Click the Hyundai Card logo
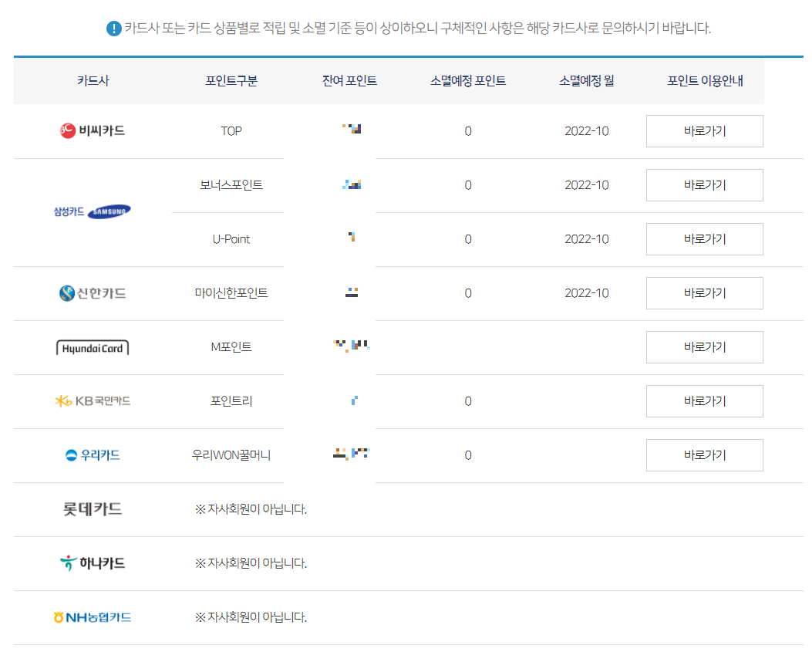 tap(93, 348)
